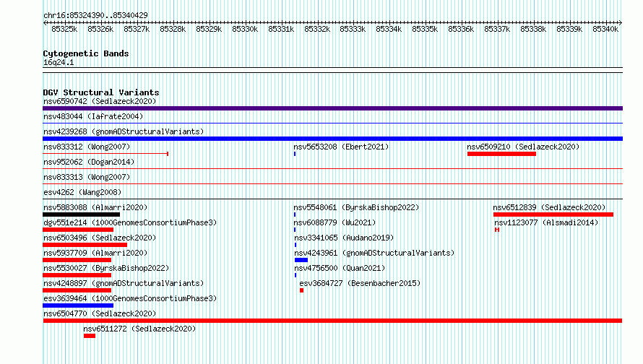Image resolution: width=643 pixels, height=364 pixels.
Task: Click the nsv5883088 (Almarri2020) label
Action: tap(95, 207)
